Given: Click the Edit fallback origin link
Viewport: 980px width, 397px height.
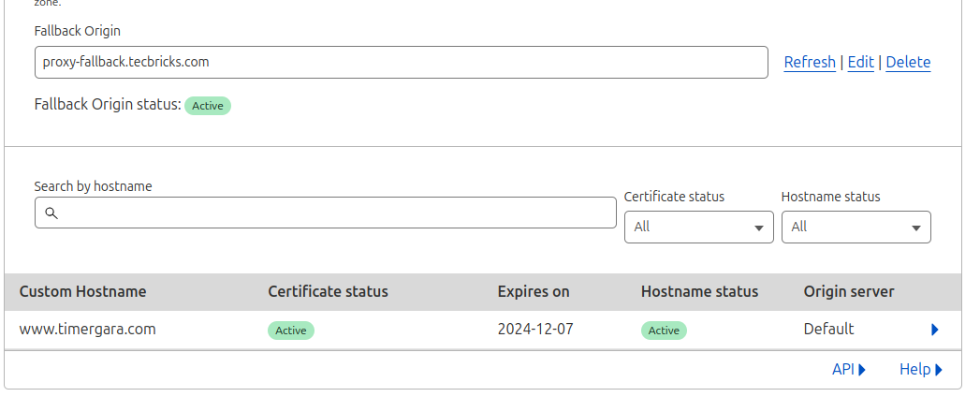Looking at the screenshot, I should (x=860, y=63).
